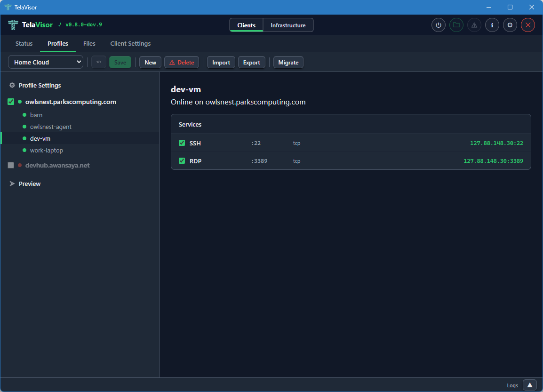Screen dimensions: 543x392
Task: Open the green folder icon in the header
Action: click(456, 25)
